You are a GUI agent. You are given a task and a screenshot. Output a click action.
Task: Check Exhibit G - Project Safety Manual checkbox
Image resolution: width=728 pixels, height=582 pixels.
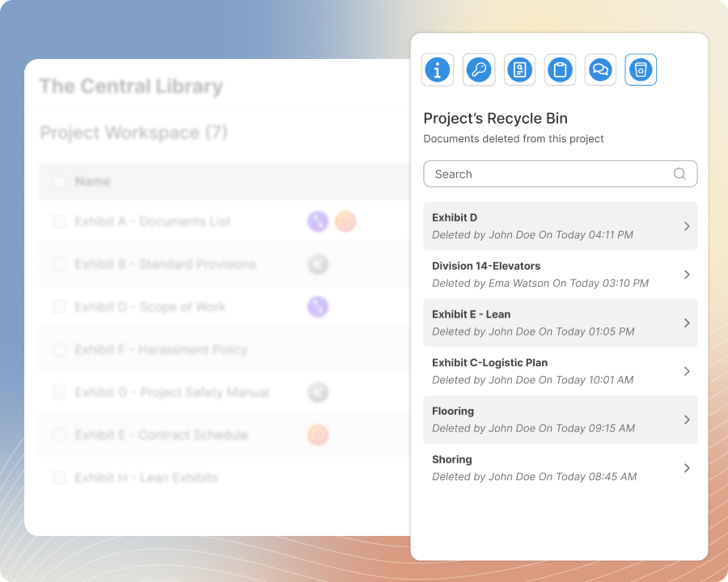tap(59, 392)
